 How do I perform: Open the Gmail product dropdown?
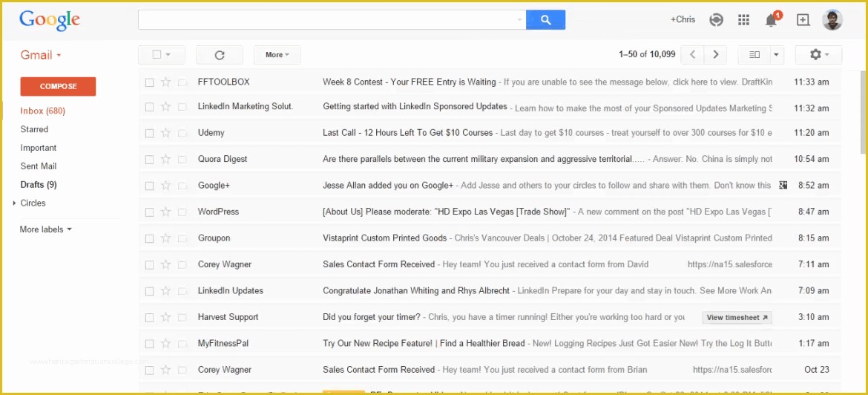40,55
